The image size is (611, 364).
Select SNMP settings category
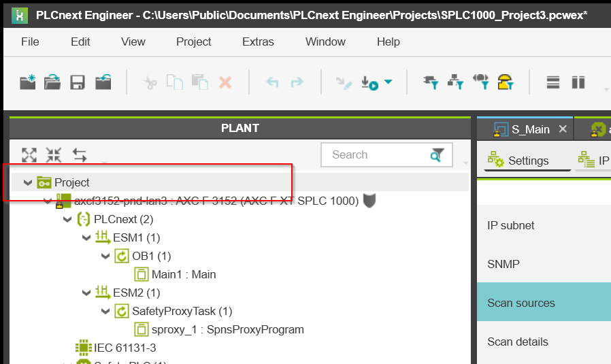click(544, 264)
